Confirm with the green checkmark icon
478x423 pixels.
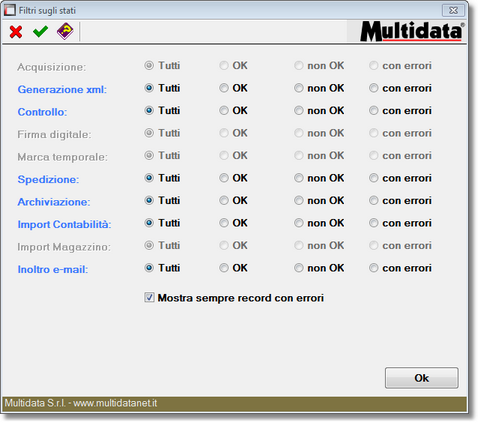[40, 32]
